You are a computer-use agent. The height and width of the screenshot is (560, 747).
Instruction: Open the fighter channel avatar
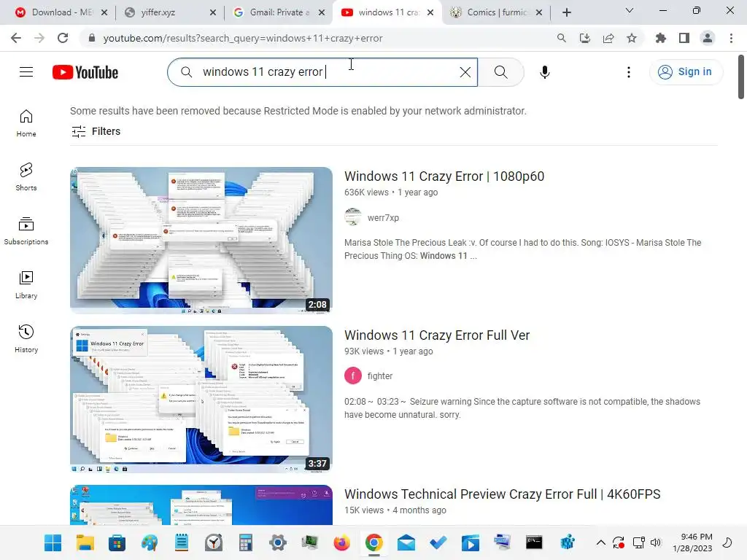pos(353,376)
